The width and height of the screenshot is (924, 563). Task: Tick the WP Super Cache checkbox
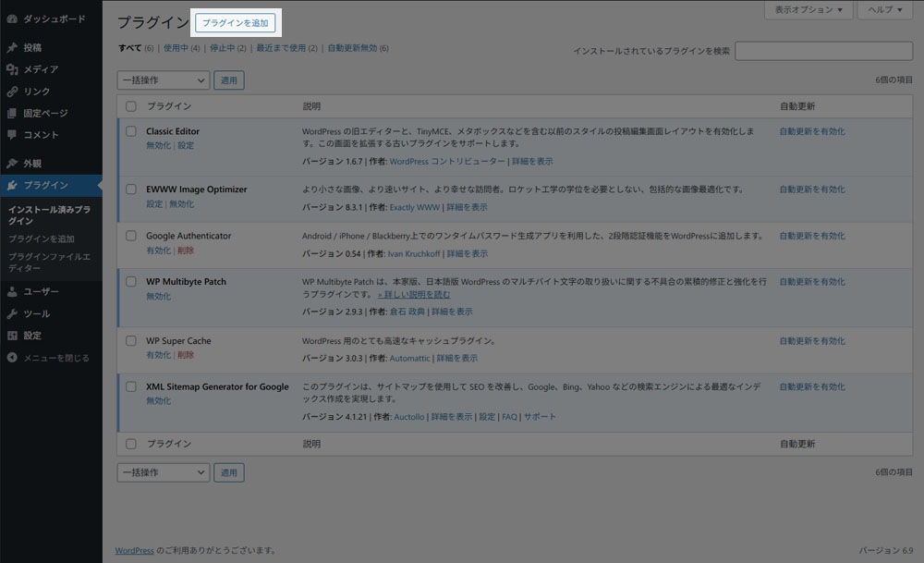click(131, 340)
